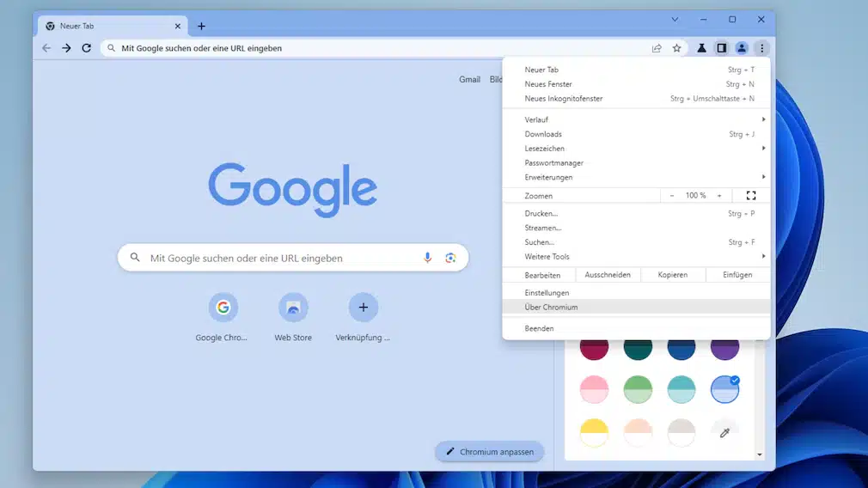Click Ausschneiden in edit row
Viewport: 868px width, 488px height.
[x=608, y=275]
